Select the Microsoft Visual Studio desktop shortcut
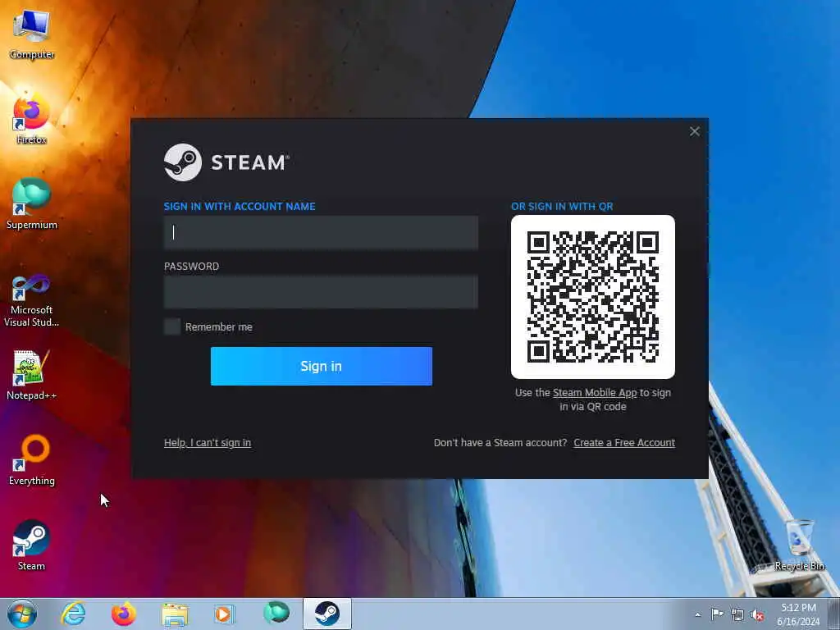 (x=32, y=300)
